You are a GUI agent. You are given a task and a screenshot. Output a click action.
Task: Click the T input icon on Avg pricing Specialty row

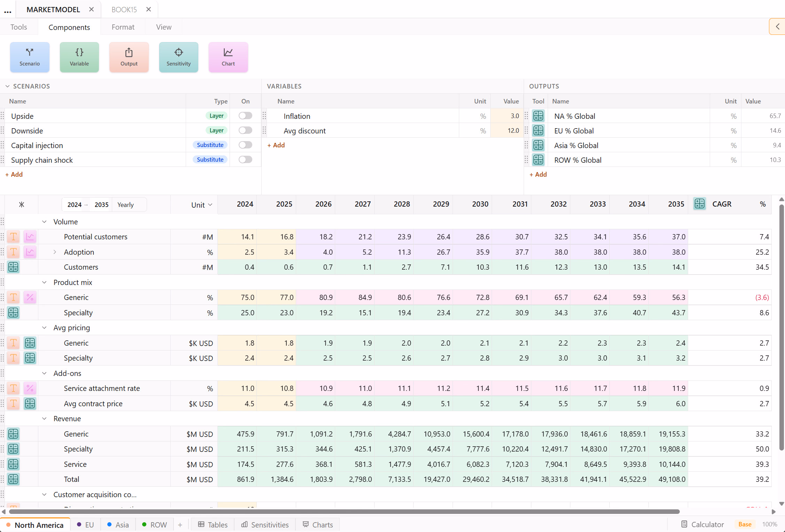click(13, 358)
